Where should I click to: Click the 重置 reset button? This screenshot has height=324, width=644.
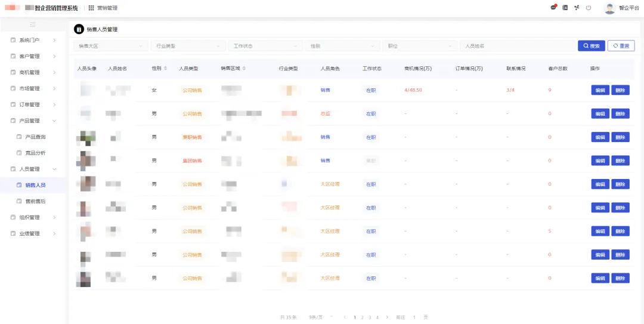[621, 46]
